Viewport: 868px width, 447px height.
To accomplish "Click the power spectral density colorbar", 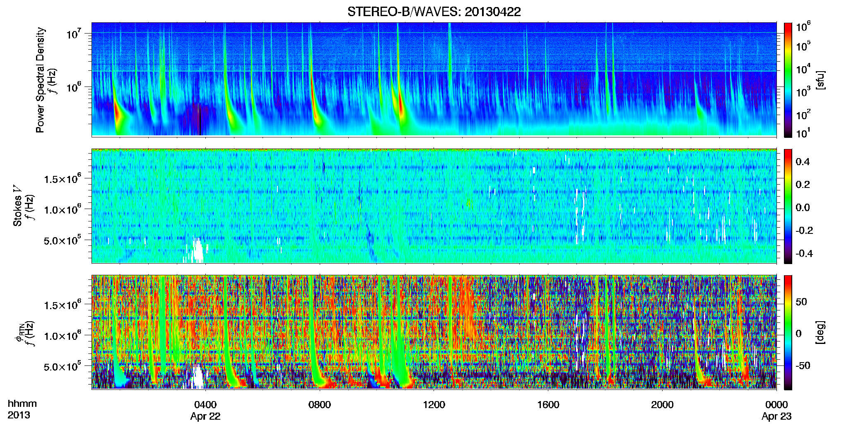I will [x=788, y=80].
